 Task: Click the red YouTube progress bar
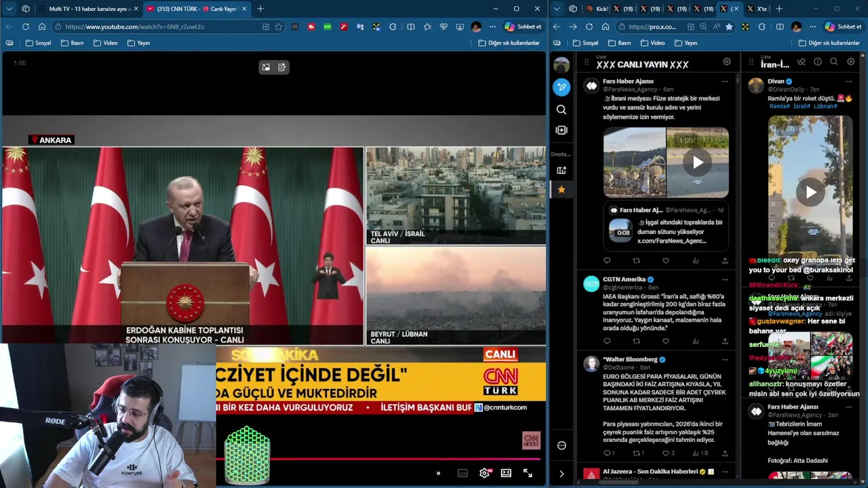pyautogui.click(x=378, y=460)
